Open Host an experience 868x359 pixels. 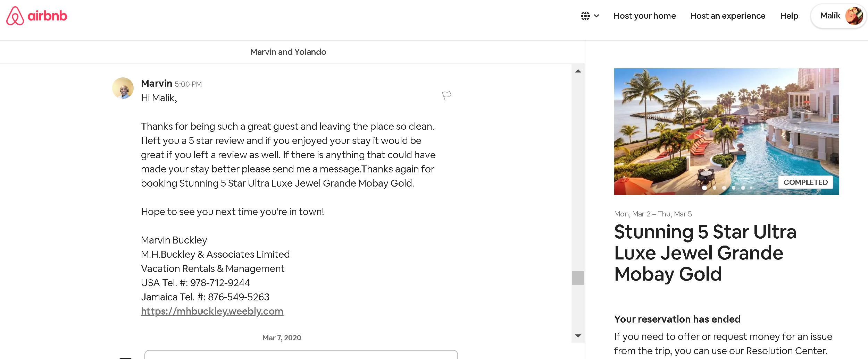point(728,16)
